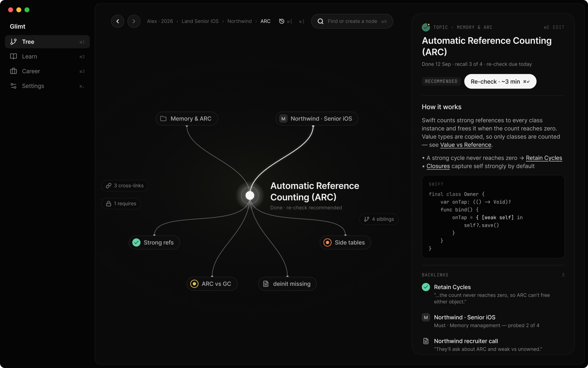Go forward with the right chevron button
The width and height of the screenshot is (588, 368).
tap(134, 21)
